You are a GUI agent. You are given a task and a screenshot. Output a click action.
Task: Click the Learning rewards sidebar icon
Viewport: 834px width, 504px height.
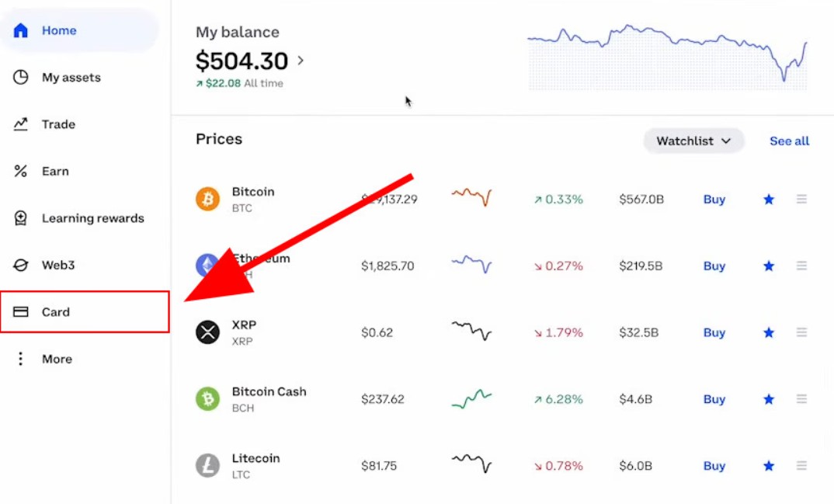pos(21,218)
